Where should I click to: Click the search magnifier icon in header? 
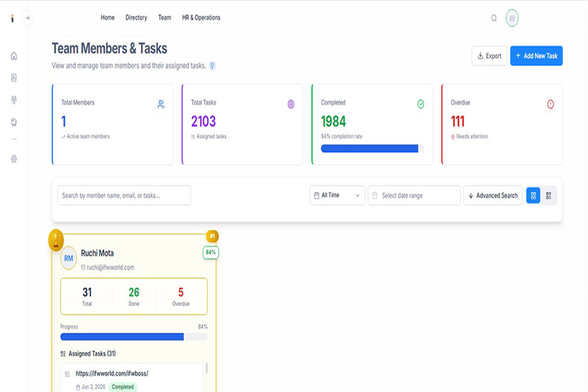tap(494, 18)
